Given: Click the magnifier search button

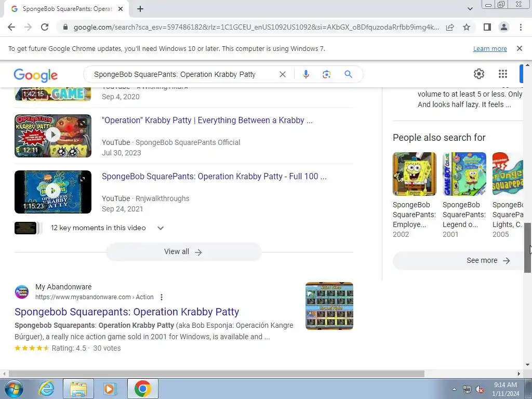Looking at the screenshot, I should [x=349, y=74].
